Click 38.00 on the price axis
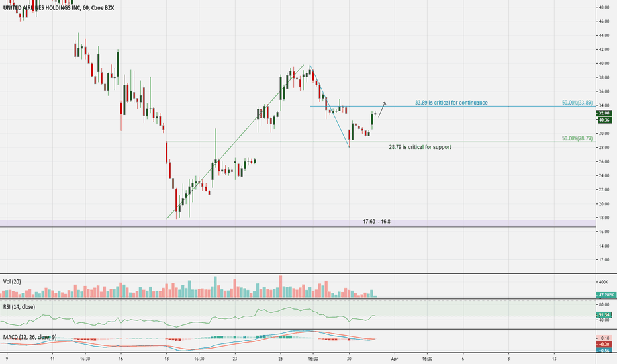Viewport: 617px width, 364px height. 604,77
